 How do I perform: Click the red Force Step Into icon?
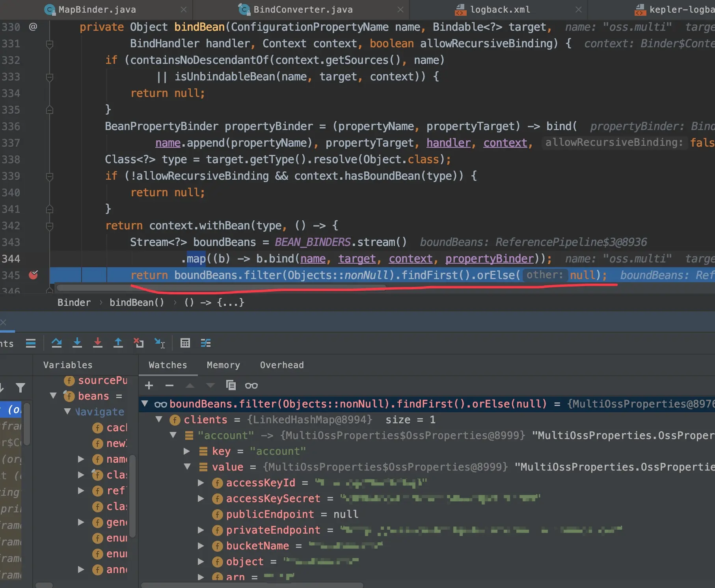(98, 343)
